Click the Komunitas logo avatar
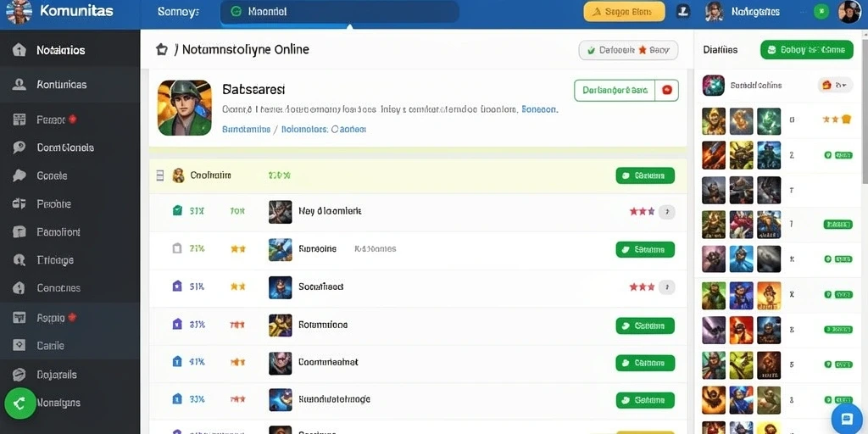 [x=17, y=12]
